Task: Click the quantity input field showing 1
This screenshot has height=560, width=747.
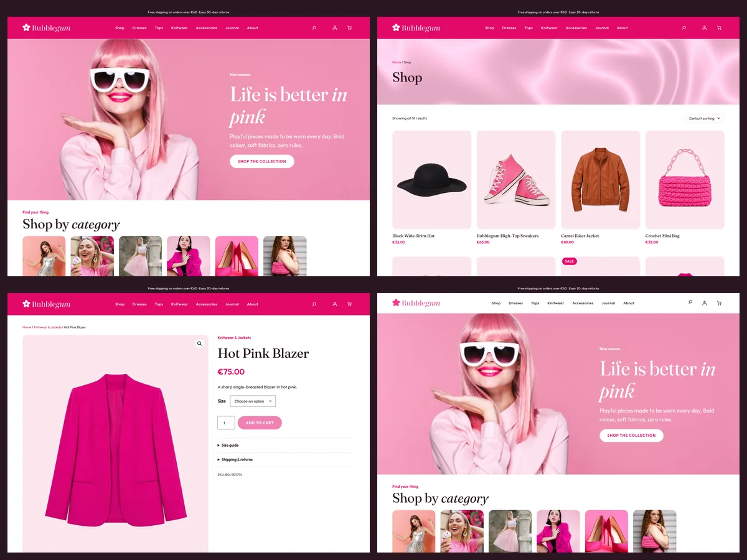Action: (226, 423)
